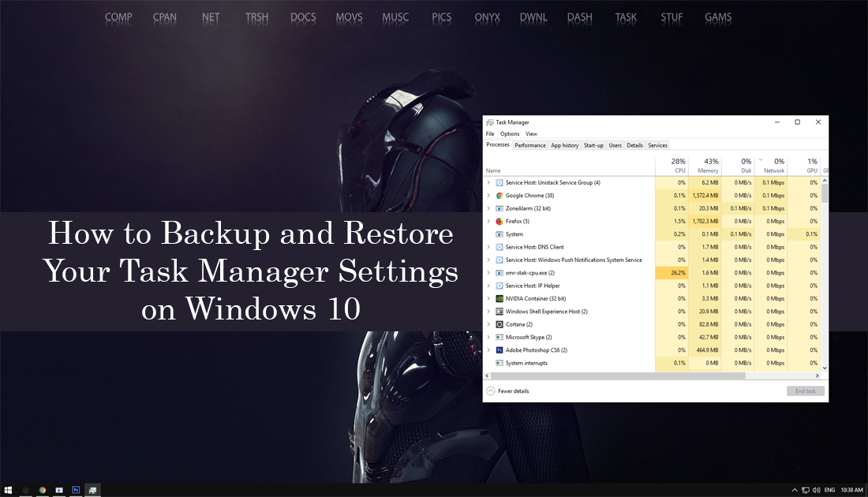Sort processes by GPU column header
The height and width of the screenshot is (497, 868).
804,166
